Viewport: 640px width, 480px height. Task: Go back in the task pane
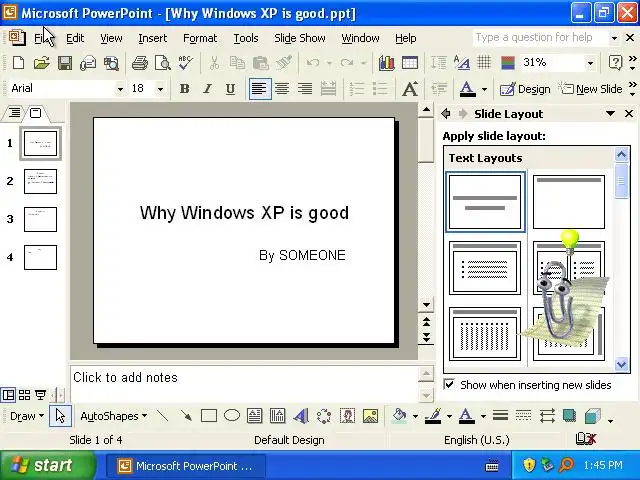coord(446,113)
